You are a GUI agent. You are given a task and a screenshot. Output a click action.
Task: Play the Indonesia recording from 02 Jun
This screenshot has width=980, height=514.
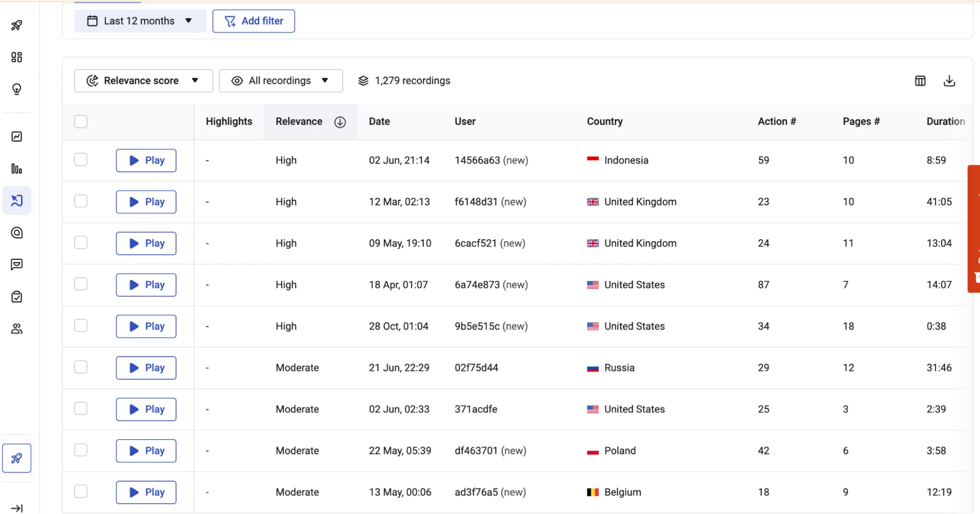(146, 160)
